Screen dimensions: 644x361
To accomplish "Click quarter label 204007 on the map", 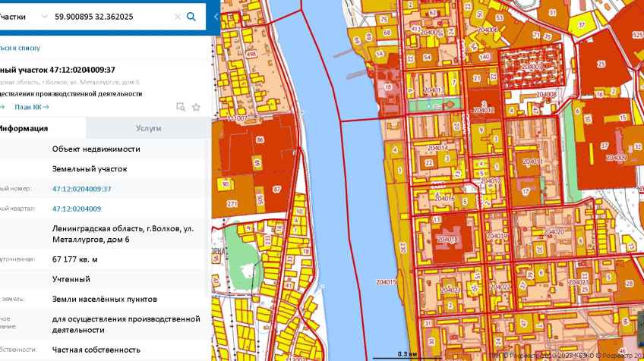I will 535,67.
